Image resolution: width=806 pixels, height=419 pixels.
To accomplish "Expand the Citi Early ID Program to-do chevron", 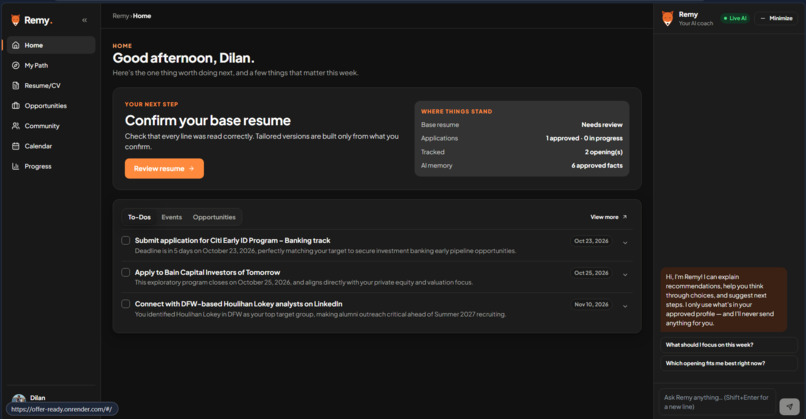I will (x=625, y=243).
